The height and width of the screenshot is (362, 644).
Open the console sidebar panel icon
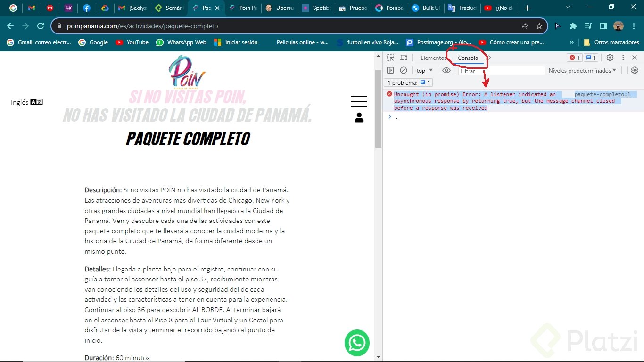point(390,70)
